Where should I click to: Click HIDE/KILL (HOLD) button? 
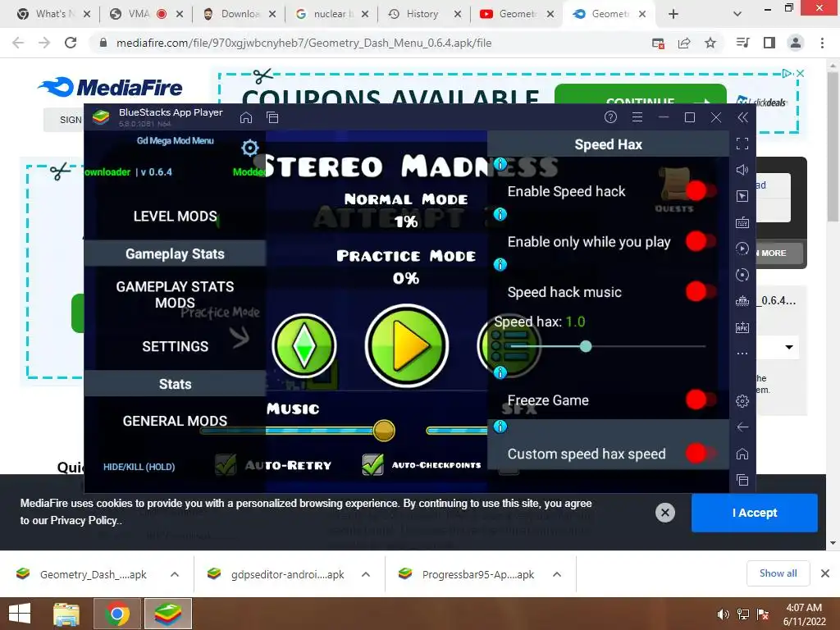point(139,467)
